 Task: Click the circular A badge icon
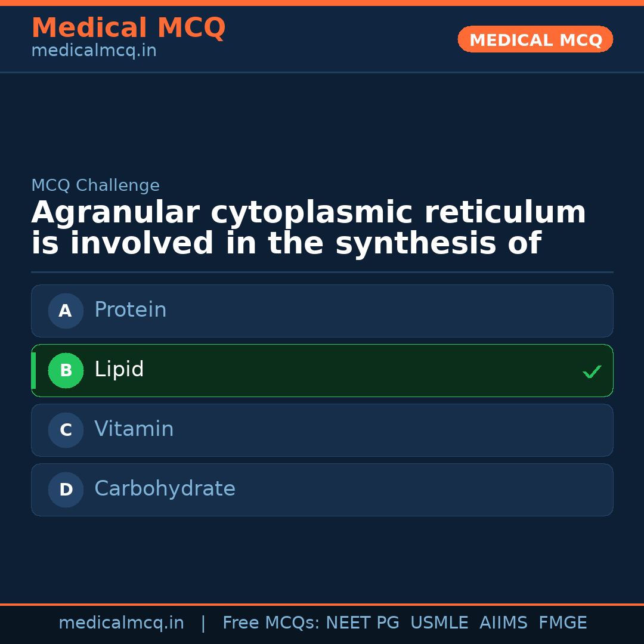(x=66, y=311)
